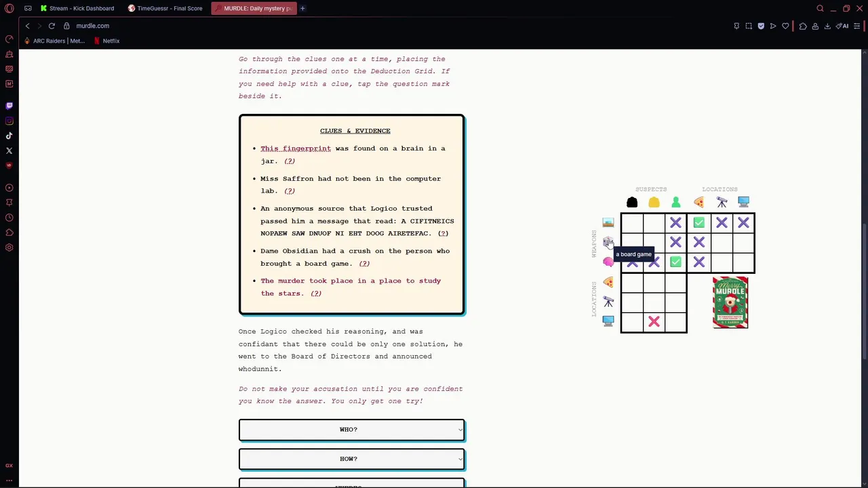Open the extensions cube icon
The width and height of the screenshot is (868, 488).
pyautogui.click(x=803, y=26)
